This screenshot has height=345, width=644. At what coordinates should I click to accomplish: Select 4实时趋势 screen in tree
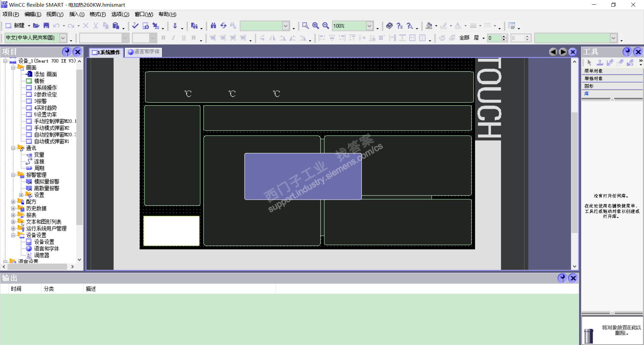tap(45, 108)
